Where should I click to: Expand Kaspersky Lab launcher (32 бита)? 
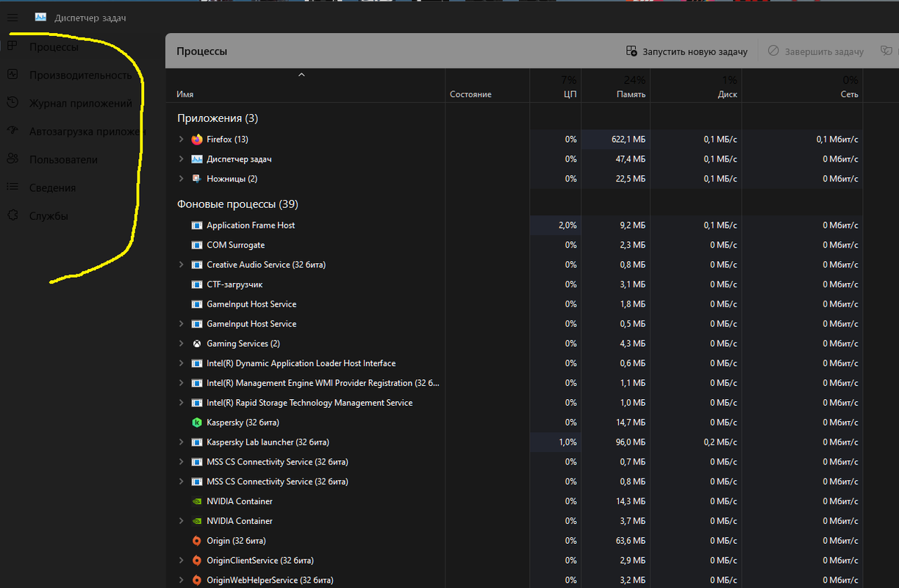pos(181,442)
